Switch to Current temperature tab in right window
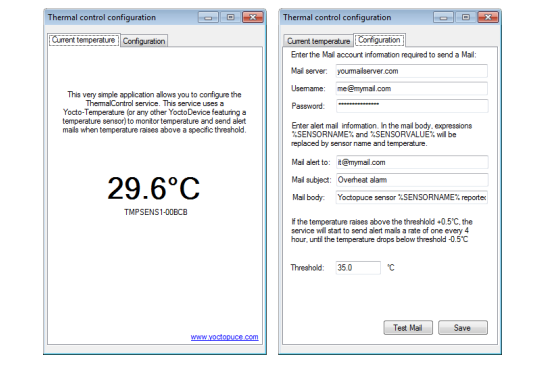This screenshot has width=550, height=367. click(318, 41)
